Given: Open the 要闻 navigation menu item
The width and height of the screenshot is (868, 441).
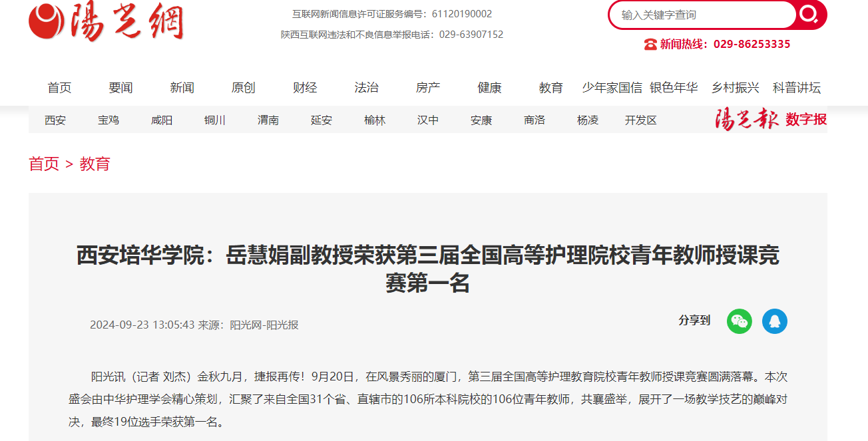Looking at the screenshot, I should pyautogui.click(x=120, y=88).
